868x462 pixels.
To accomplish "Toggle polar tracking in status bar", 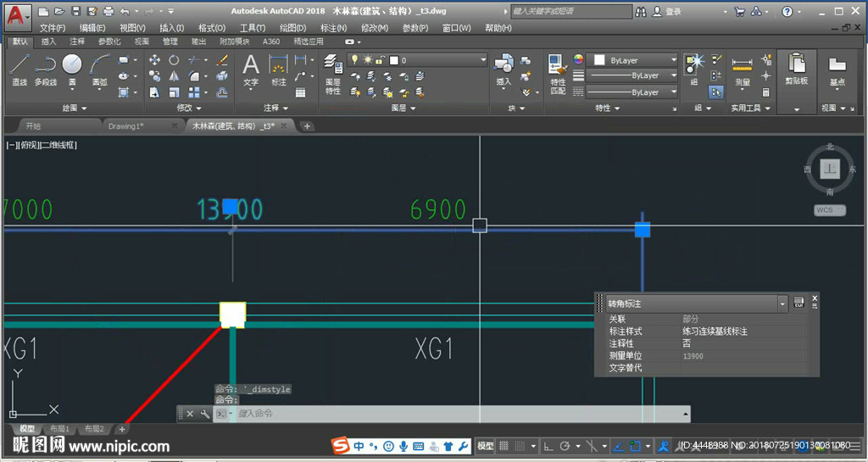I will tap(565, 446).
